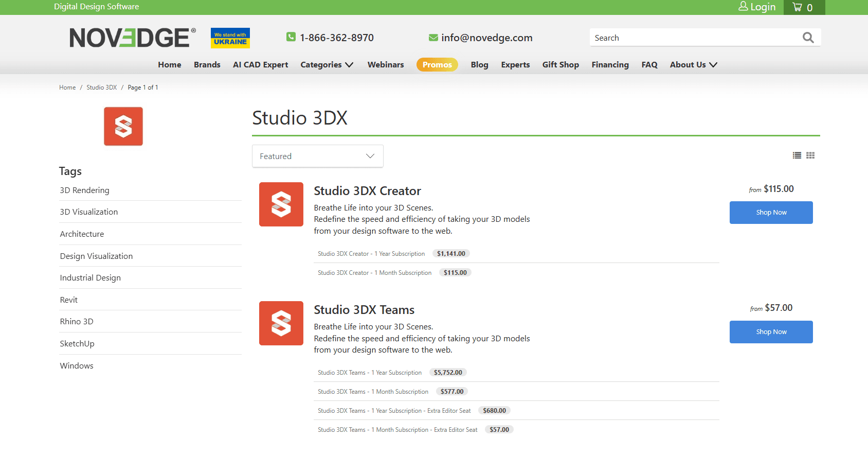Screen dimensions: 868x472
Task: Open Studio 3DX Teams product icon
Action: [x=281, y=323]
